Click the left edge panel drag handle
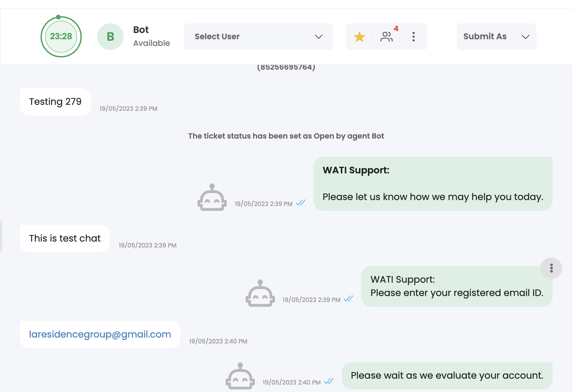The width and height of the screenshot is (572, 392). click(x=1, y=236)
